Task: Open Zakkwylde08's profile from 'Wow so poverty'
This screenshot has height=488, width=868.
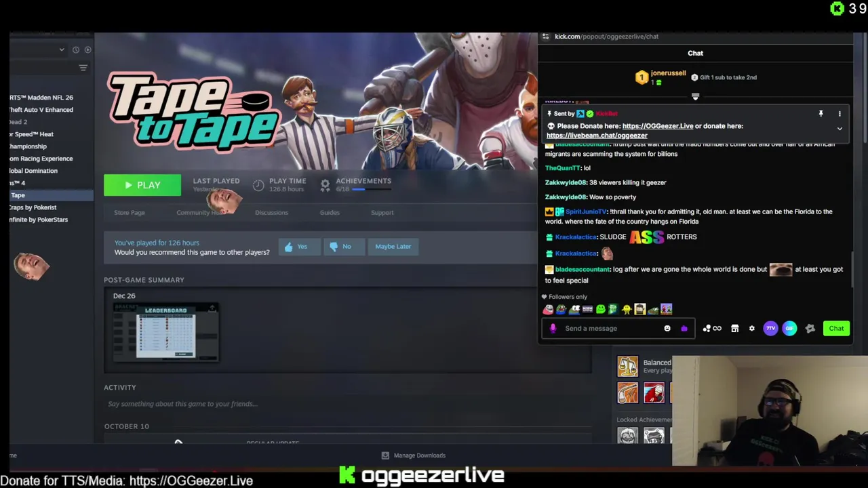Action: (566, 197)
